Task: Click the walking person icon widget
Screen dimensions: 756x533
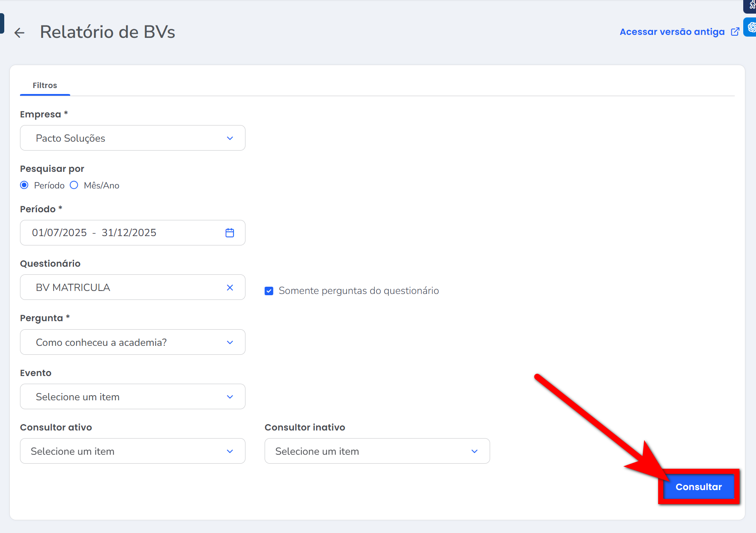Action: [x=751, y=5]
